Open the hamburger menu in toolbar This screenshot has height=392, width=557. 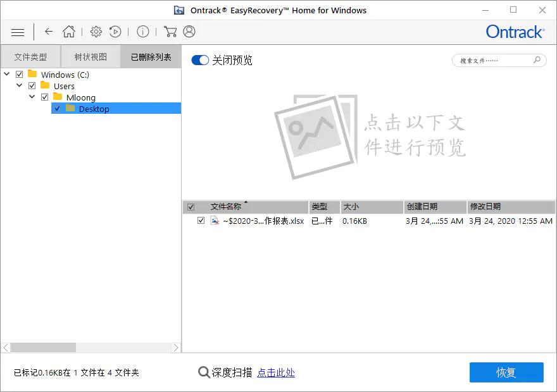18,32
